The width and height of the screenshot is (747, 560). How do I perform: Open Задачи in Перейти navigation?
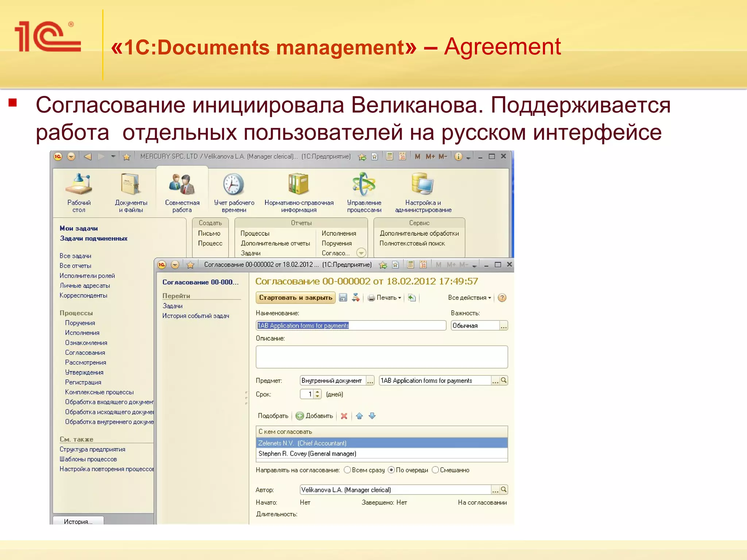[173, 306]
